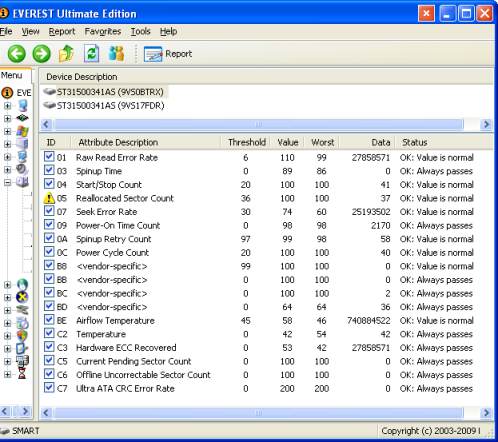
Task: Sort by the Status column header
Action: [x=444, y=142]
